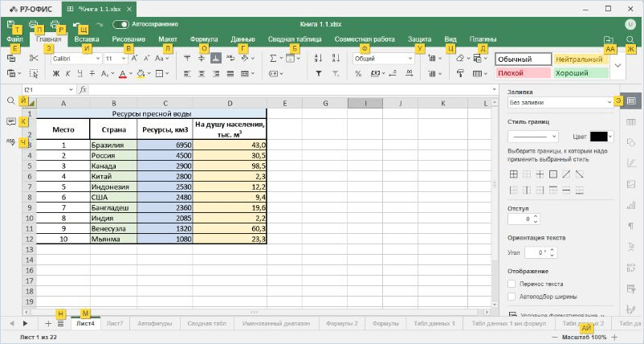Viewport: 644px width, 344px height.
Task: Check the Автоподбор ширины option
Action: coord(512,297)
